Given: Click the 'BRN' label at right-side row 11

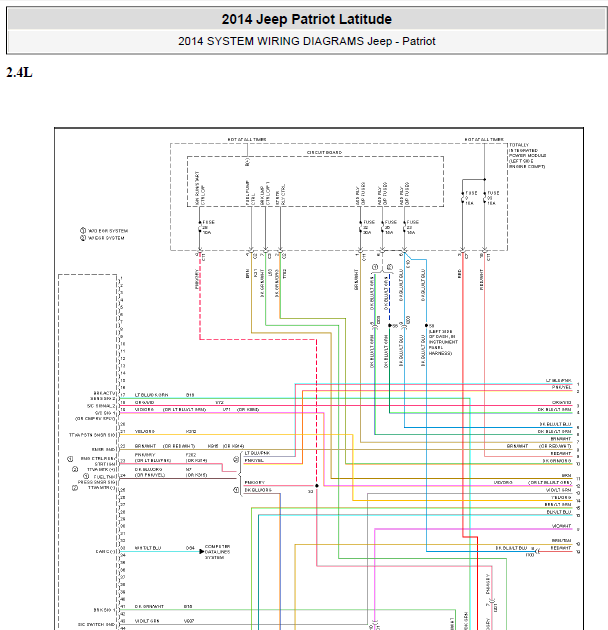Looking at the screenshot, I should [567, 475].
